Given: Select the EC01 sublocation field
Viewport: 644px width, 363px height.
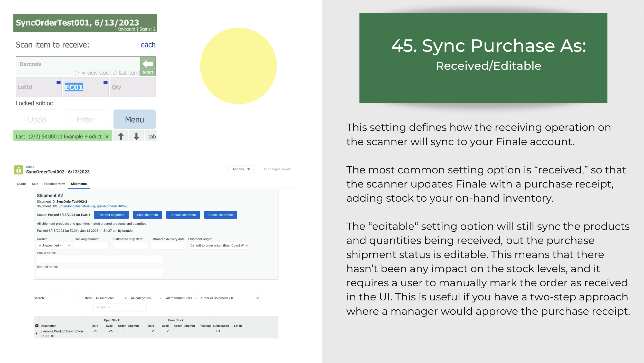Looking at the screenshot, I should (86, 87).
